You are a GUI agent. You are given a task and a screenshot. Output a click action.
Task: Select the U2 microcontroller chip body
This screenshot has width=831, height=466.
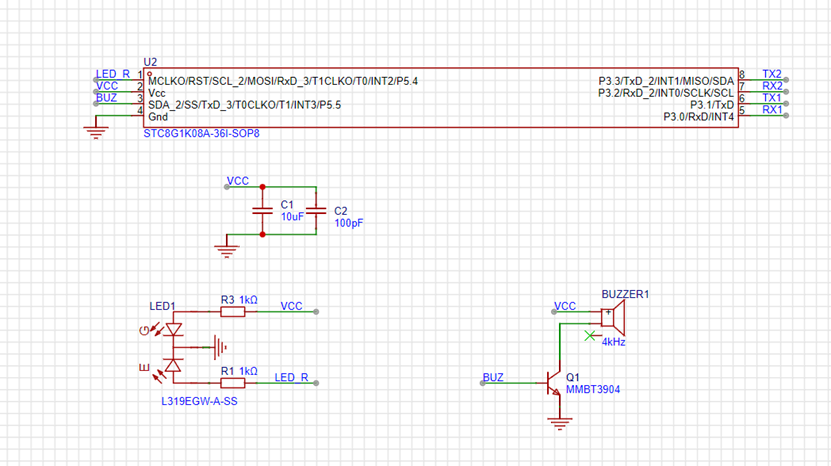441,98
